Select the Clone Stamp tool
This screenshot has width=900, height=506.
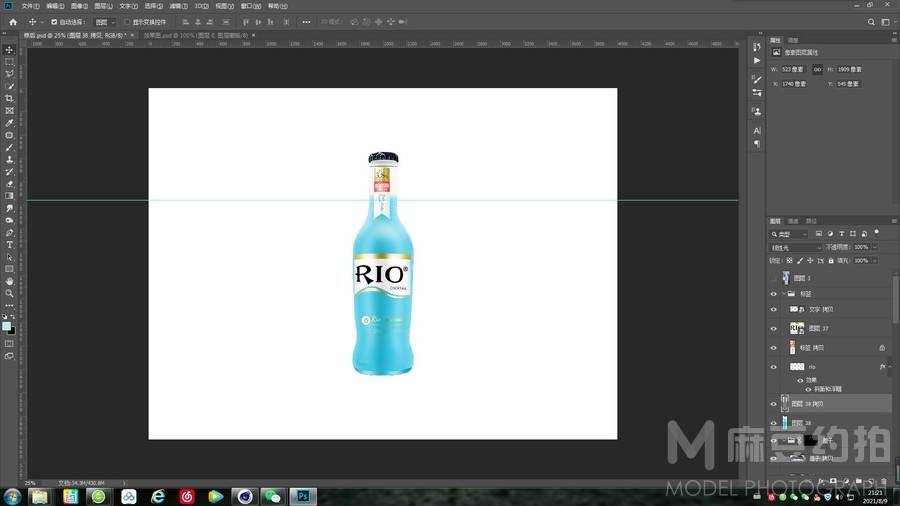click(x=9, y=159)
